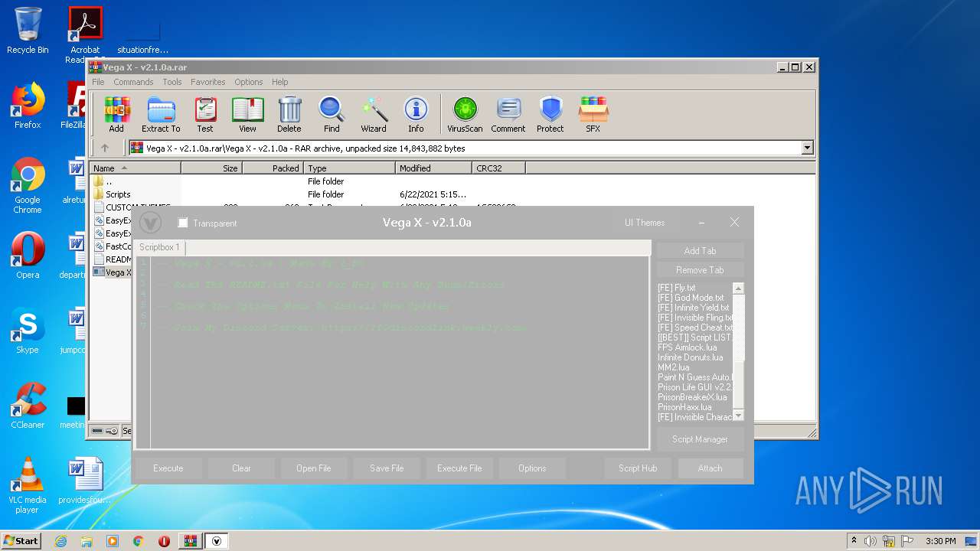
Task: Open the Favorites menu
Action: click(x=208, y=82)
